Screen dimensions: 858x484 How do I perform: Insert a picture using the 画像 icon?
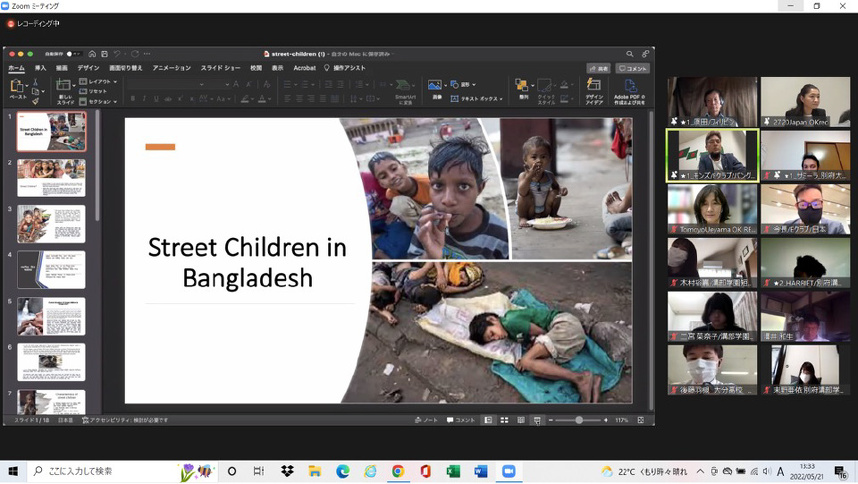click(x=436, y=88)
